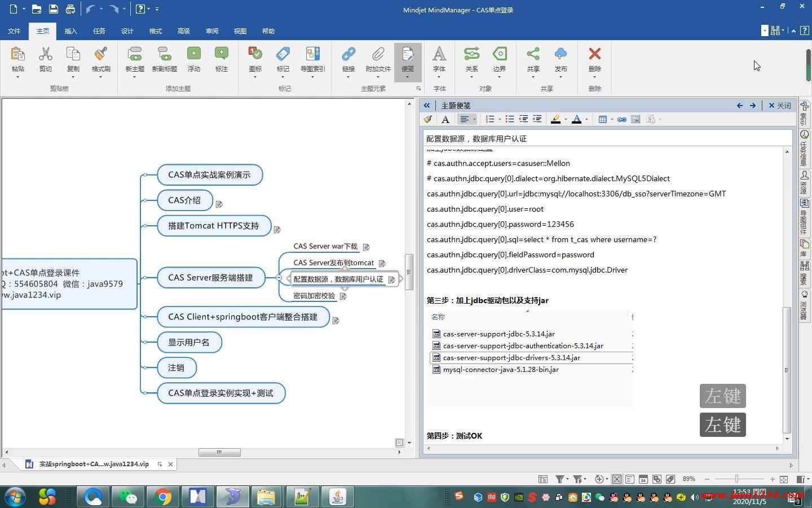The width and height of the screenshot is (812, 508).
Task: Click the 剪切 (Cut) scissors icon
Action: [x=46, y=54]
